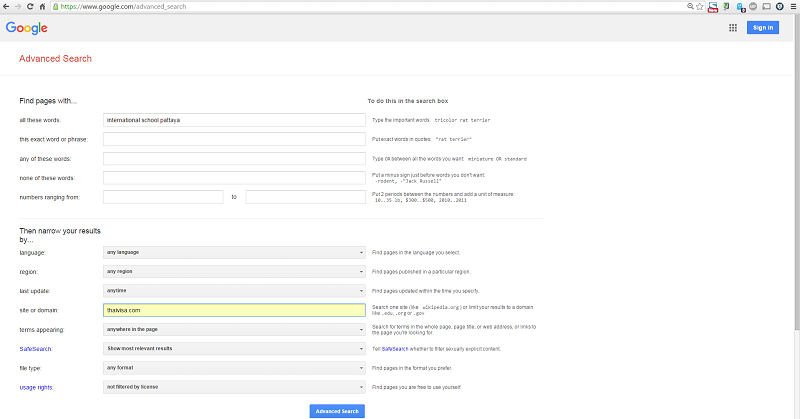Click the Google logo
The height and width of the screenshot is (419, 800).
26,27
